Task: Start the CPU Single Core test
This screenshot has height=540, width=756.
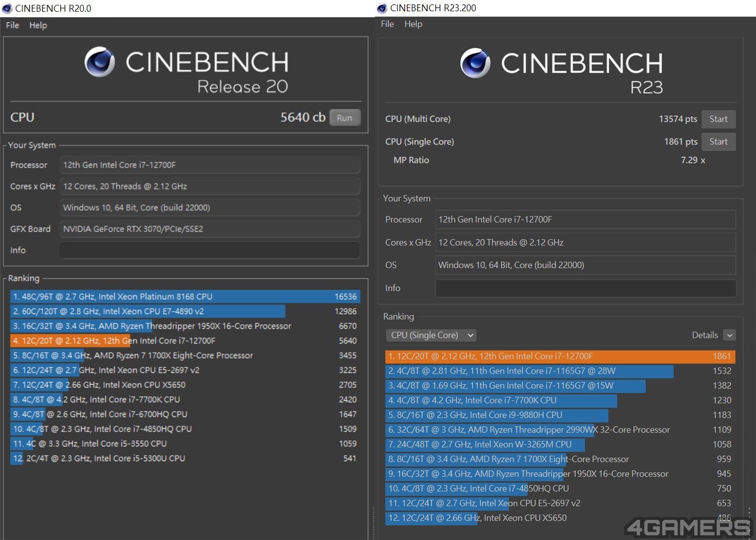Action: click(x=718, y=142)
